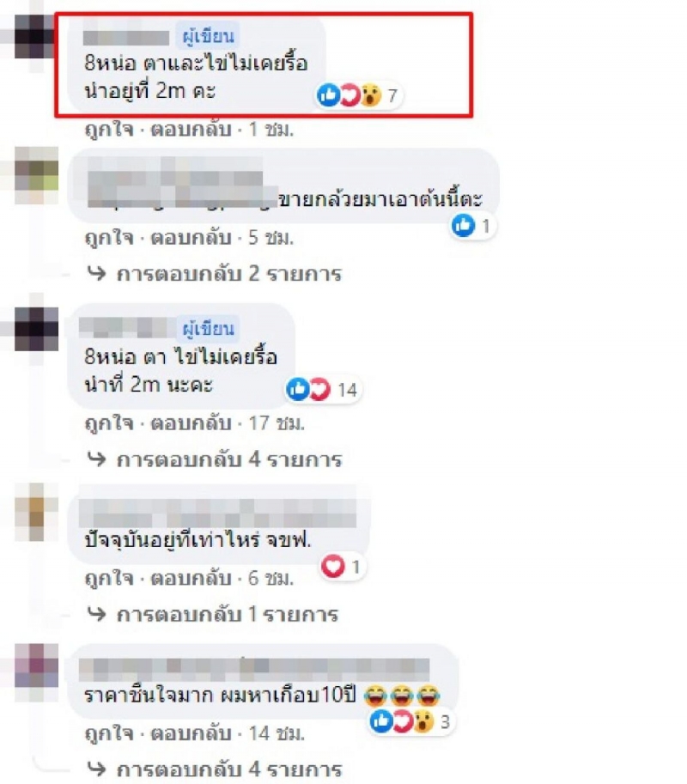
Task: Click ตอบกลับ on the 6 ชม. comment
Action: pos(191,579)
